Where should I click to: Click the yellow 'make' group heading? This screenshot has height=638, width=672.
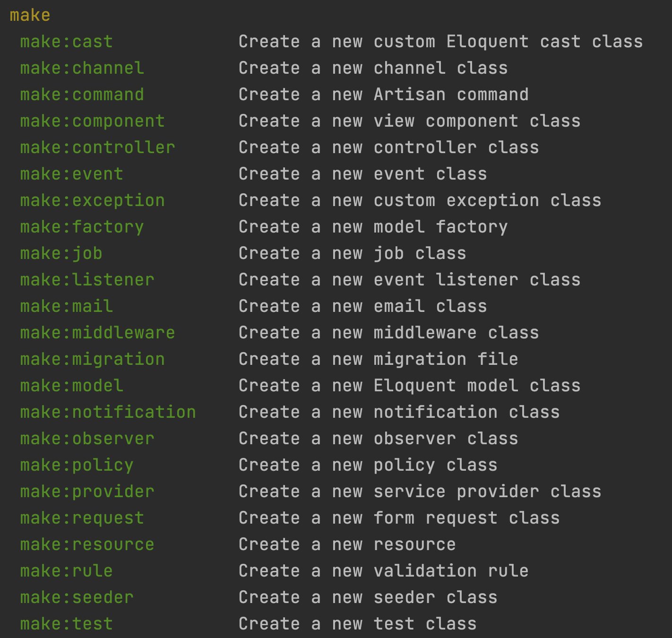coord(30,15)
